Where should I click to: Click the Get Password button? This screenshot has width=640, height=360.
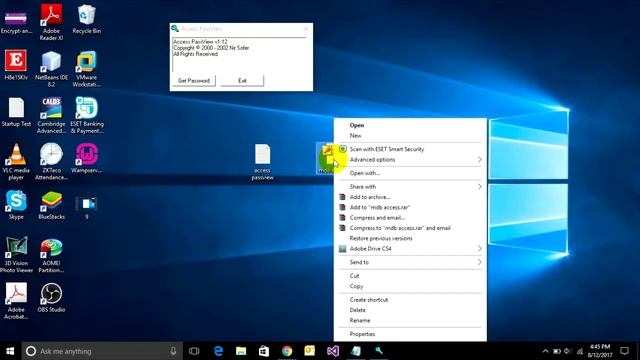click(194, 81)
